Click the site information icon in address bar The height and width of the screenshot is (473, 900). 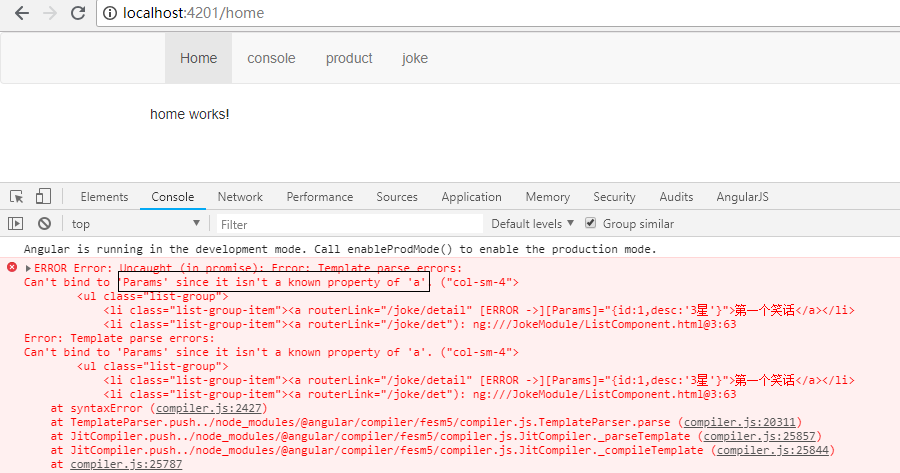click(111, 15)
